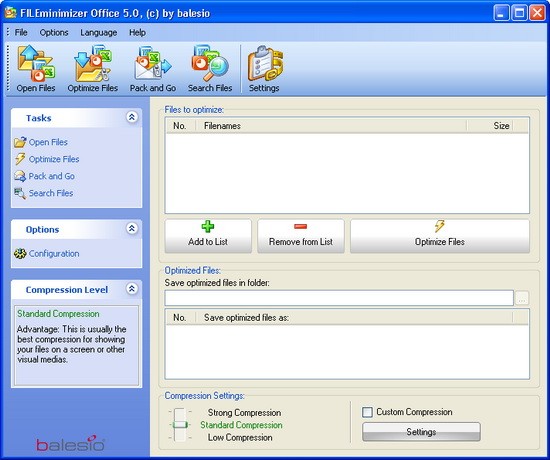
Task: Click the Standard Compression slider label
Action: pos(241,425)
